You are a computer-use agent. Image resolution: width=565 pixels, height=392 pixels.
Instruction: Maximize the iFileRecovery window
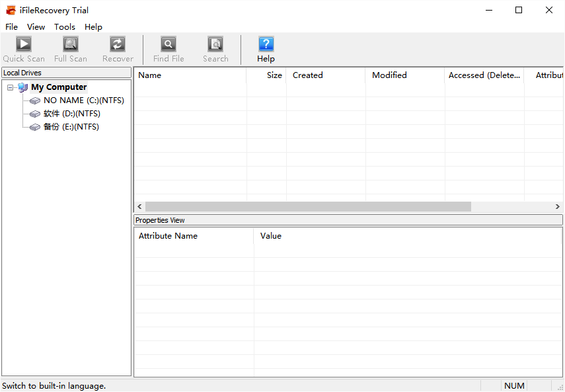click(519, 11)
